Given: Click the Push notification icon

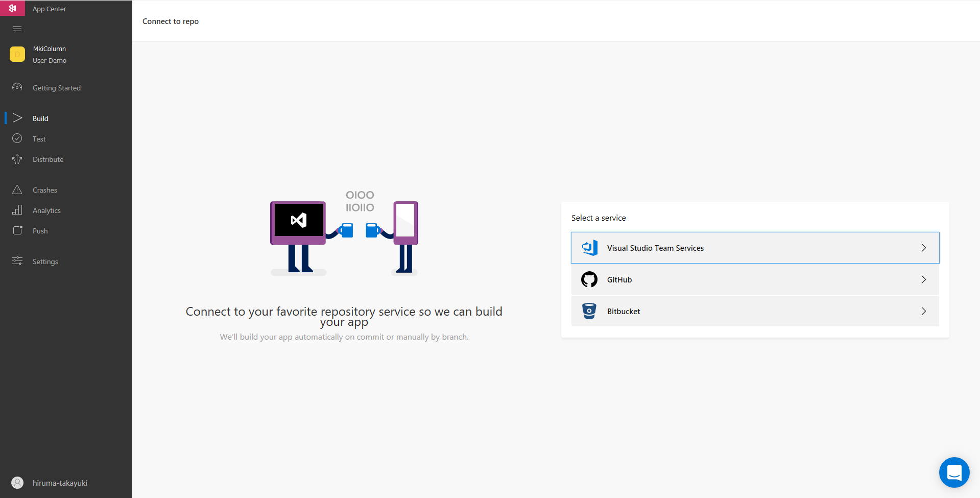Looking at the screenshot, I should 17,230.
